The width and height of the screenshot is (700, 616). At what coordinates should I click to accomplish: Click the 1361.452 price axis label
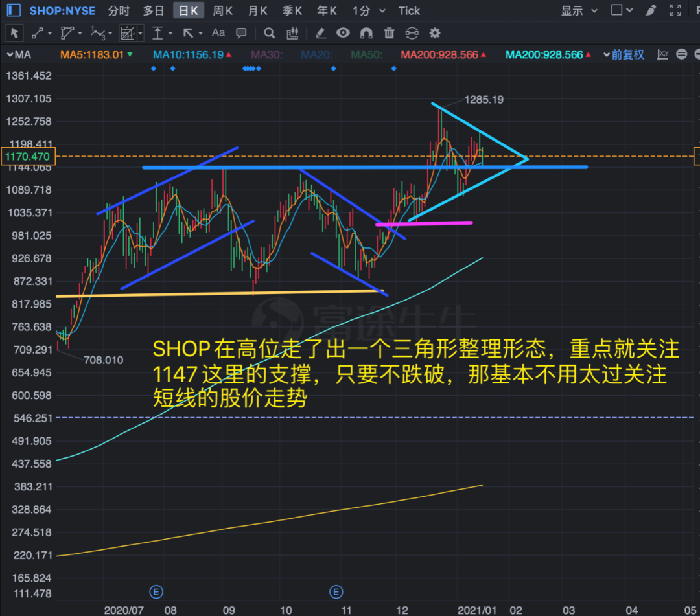(29, 76)
